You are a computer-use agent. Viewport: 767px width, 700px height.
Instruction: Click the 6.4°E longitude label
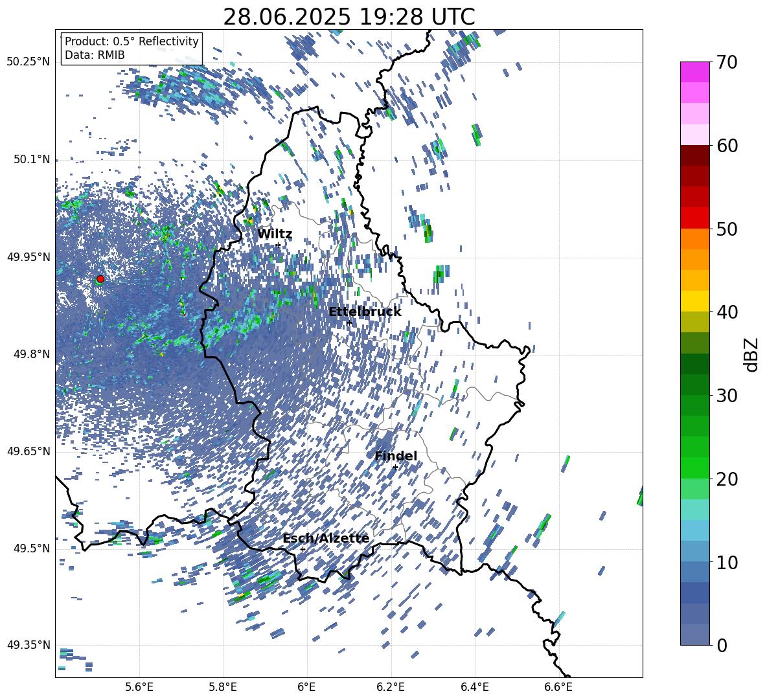pos(474,687)
